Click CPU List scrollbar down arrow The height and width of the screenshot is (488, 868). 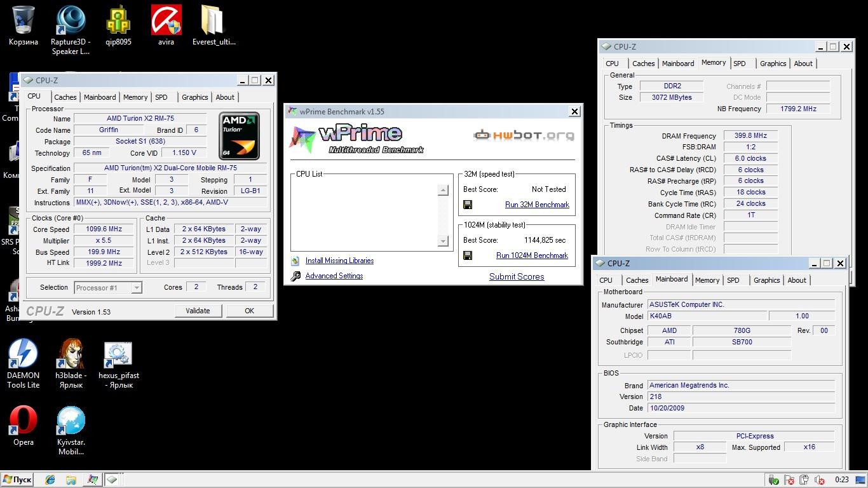443,241
